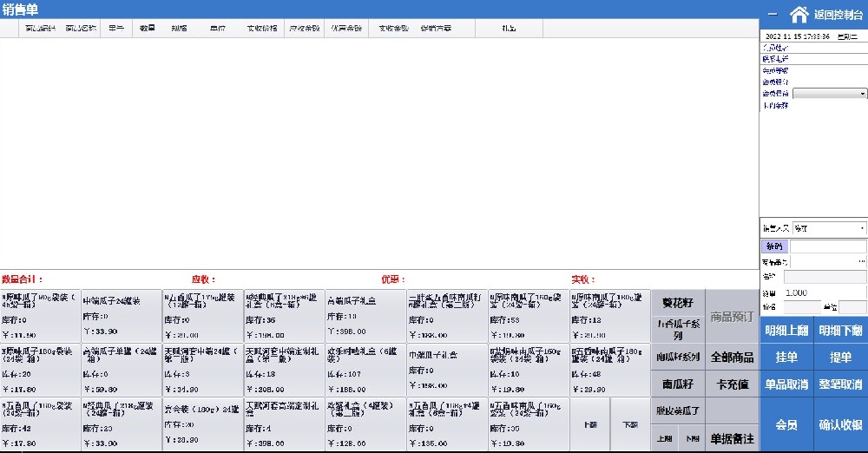Click the 明细下翻 button
The image size is (868, 453).
(841, 331)
